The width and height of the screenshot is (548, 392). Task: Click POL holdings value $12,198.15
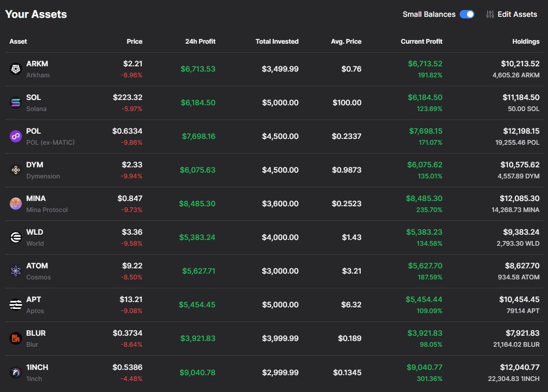[x=521, y=131]
